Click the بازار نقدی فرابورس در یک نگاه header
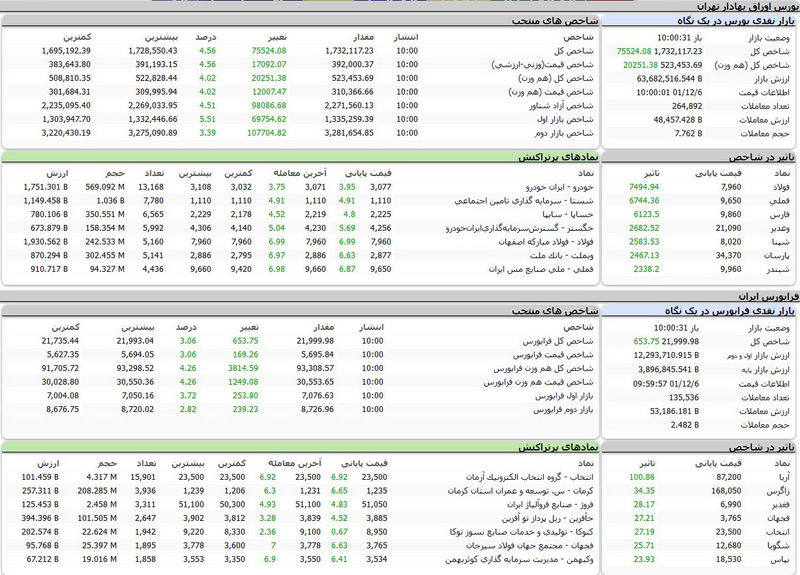 [x=730, y=311]
